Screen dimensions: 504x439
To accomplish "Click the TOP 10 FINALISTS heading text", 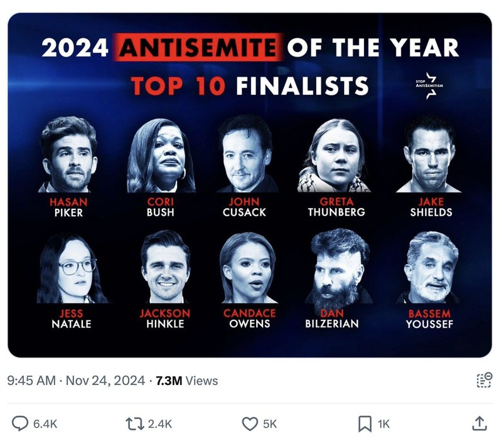I will 249,85.
